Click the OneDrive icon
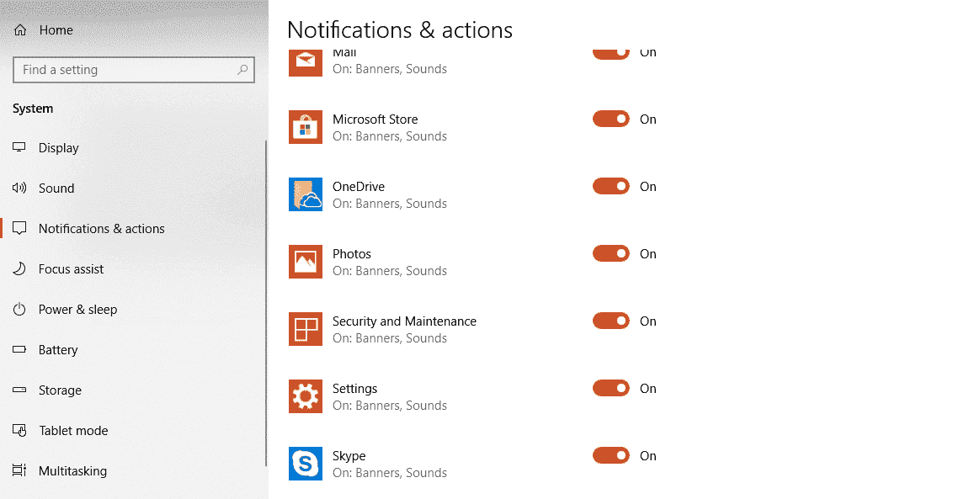The image size is (980, 499). point(305,194)
